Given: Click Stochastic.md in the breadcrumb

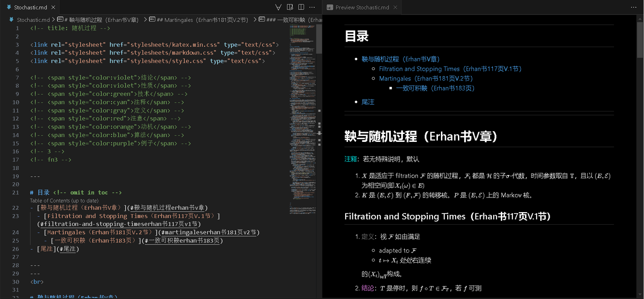Looking at the screenshot, I should pyautogui.click(x=33, y=20).
